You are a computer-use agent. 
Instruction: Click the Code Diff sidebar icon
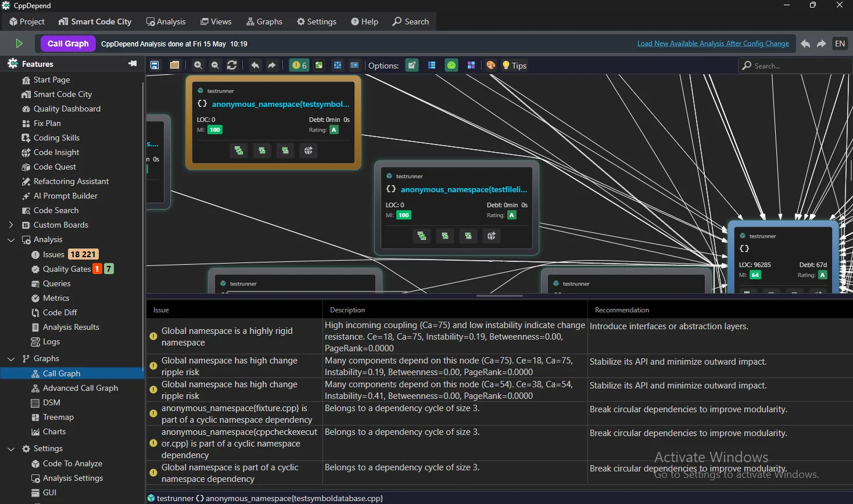(x=35, y=312)
